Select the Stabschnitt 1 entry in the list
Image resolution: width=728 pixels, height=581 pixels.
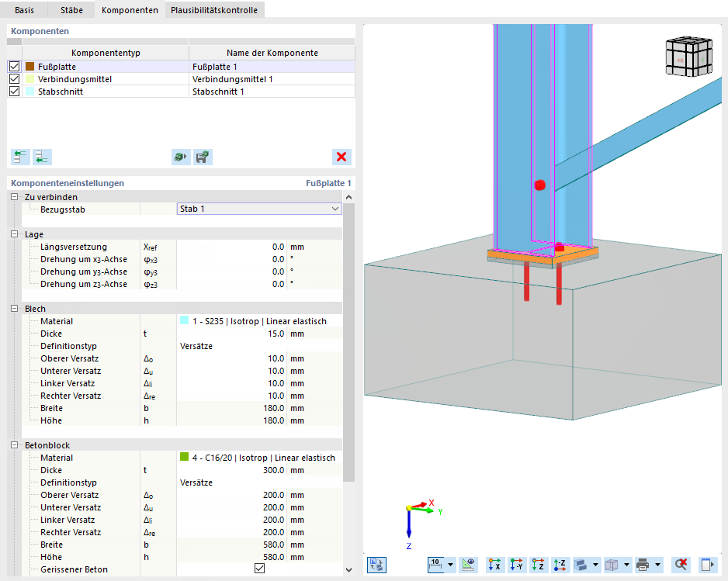[225, 91]
